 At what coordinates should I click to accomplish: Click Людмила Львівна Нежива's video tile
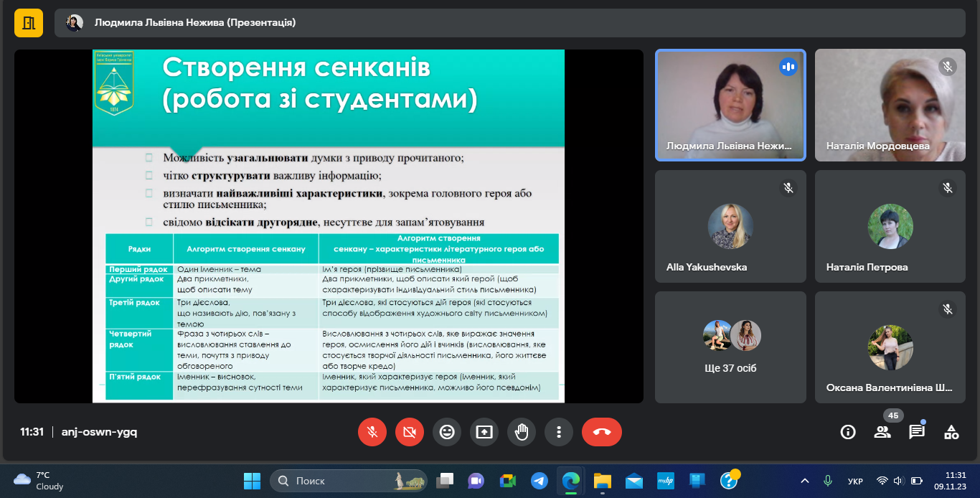tap(730, 105)
